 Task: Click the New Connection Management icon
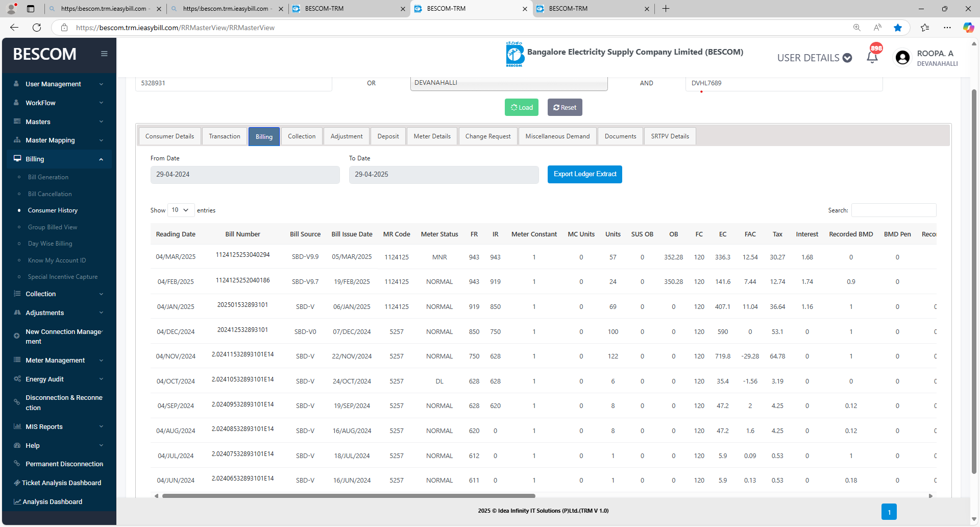(x=16, y=336)
